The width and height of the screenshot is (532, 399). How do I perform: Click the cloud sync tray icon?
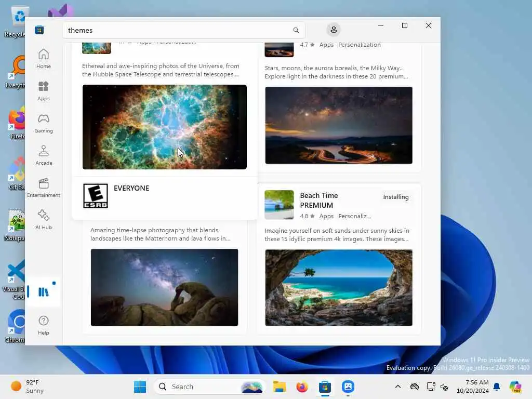coord(414,387)
